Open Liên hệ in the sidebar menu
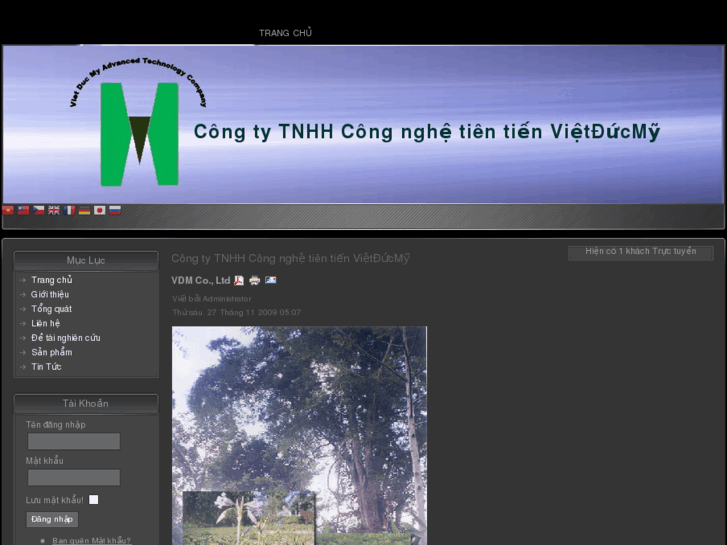727x545 pixels. tap(45, 323)
